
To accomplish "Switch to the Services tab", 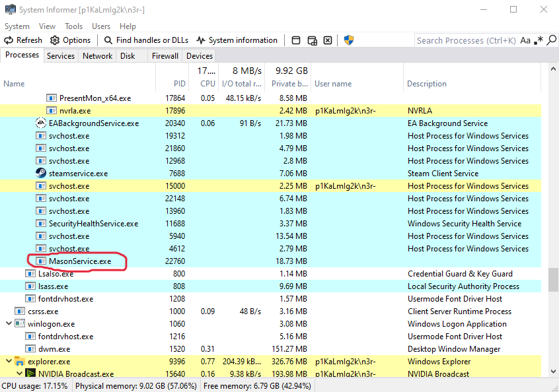I will coord(61,56).
